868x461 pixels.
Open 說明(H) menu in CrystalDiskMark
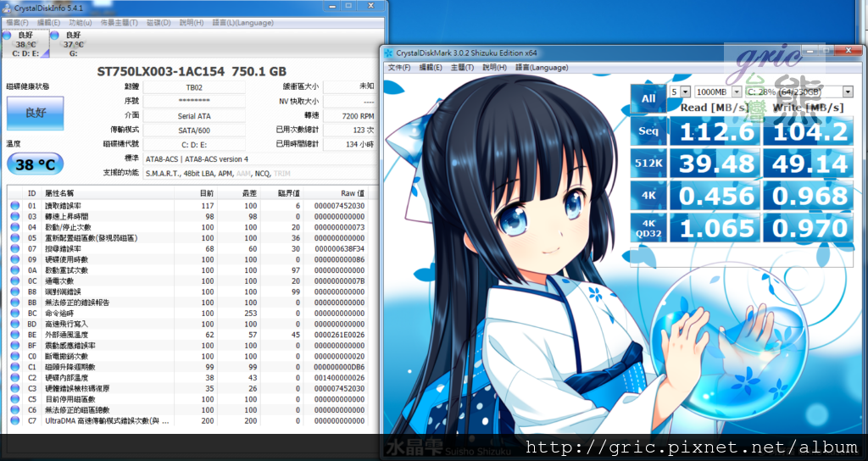tap(494, 68)
